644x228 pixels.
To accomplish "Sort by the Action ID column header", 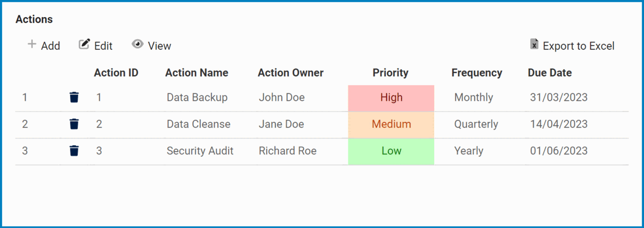I will pyautogui.click(x=116, y=73).
